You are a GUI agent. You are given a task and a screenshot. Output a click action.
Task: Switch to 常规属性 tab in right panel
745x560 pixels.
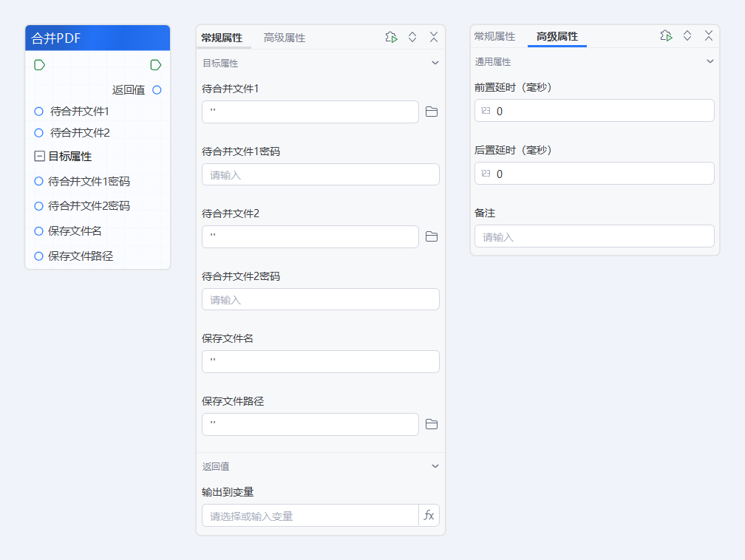[494, 35]
